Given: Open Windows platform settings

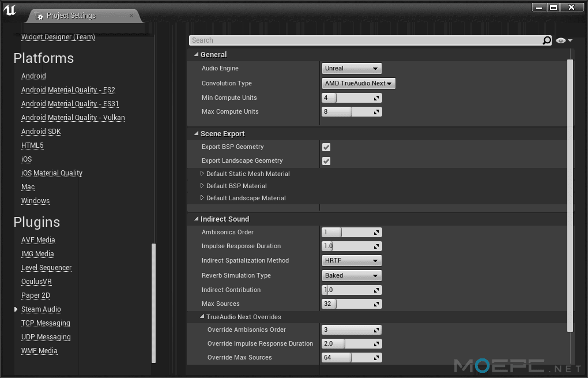Looking at the screenshot, I should (x=36, y=201).
